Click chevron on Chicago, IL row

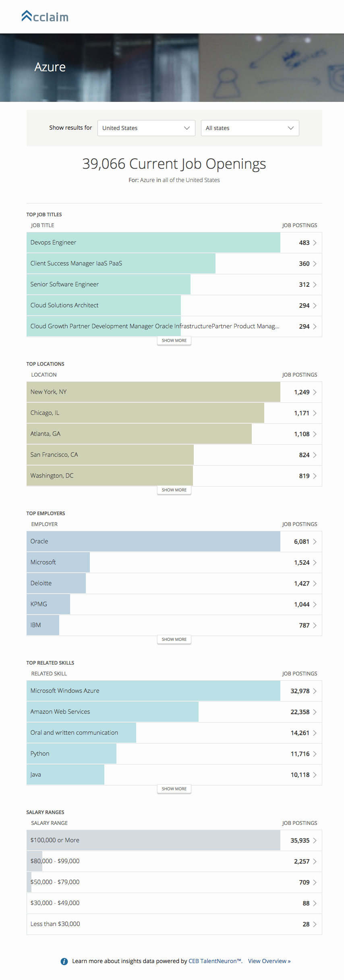point(315,413)
